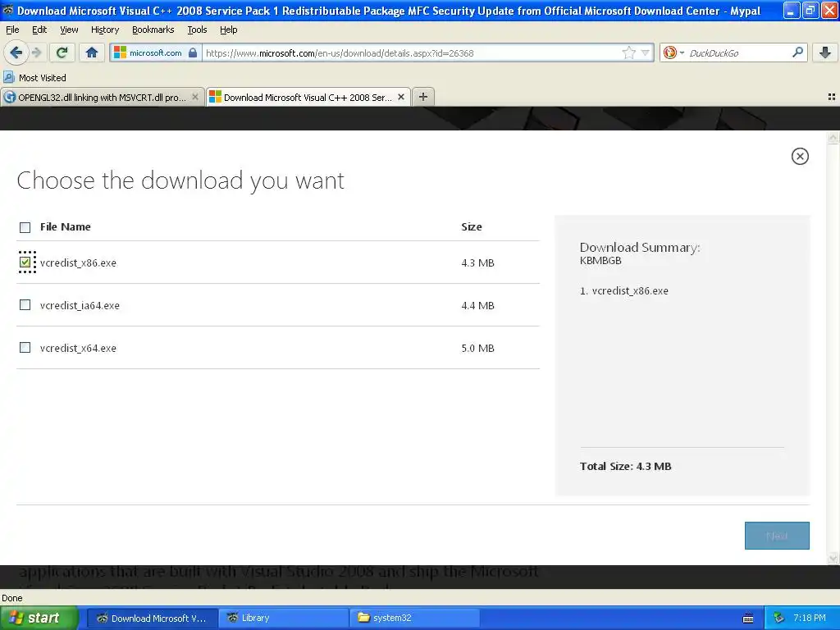Click the microsoft.com site identity button

[155, 52]
